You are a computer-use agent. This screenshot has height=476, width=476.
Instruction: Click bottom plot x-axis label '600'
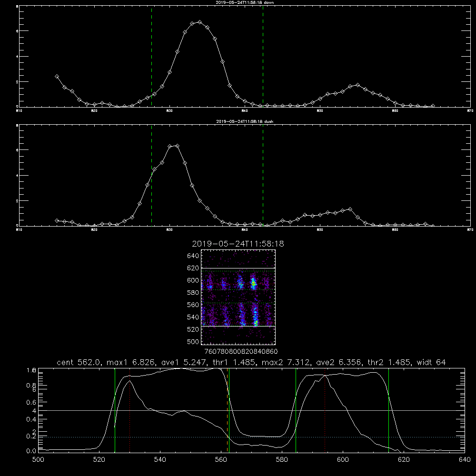point(343,459)
